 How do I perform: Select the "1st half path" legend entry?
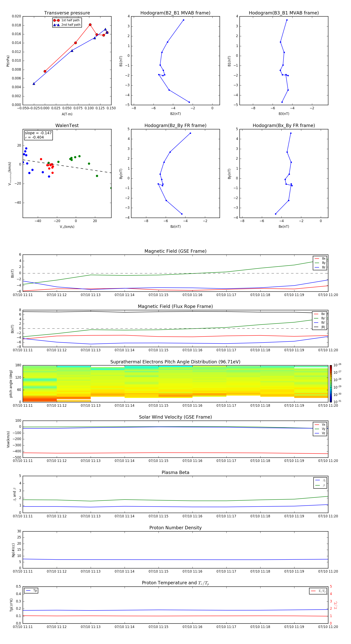[x=67, y=20]
